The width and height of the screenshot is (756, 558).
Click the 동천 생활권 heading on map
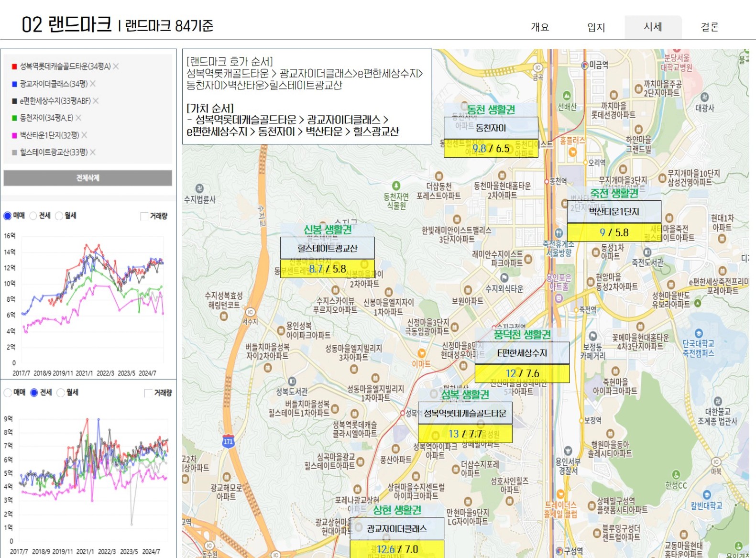[491, 109]
